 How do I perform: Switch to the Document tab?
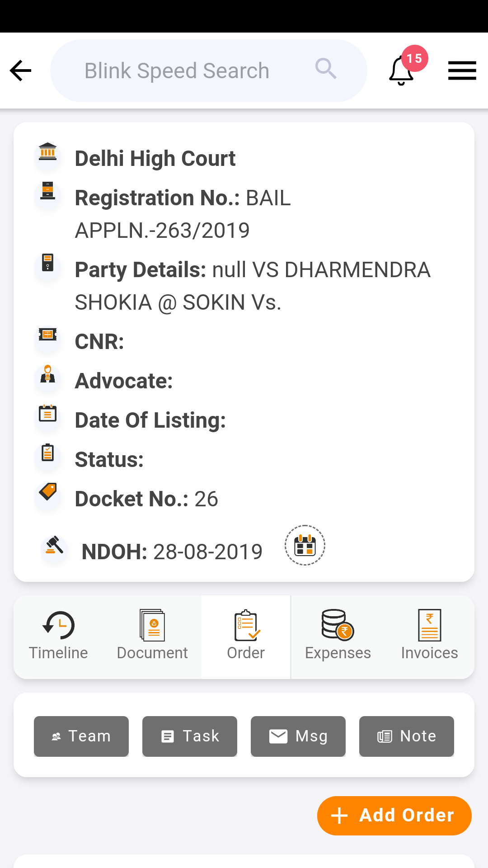[x=152, y=636]
